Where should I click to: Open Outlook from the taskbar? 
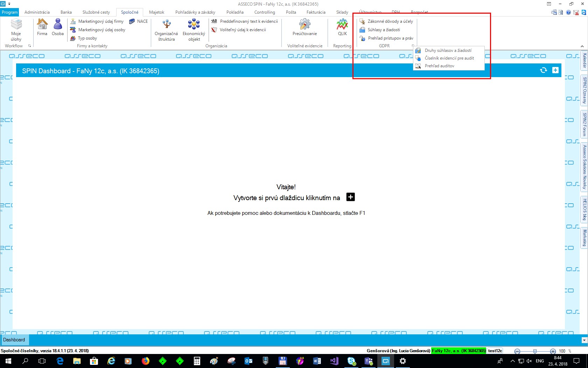coord(248,361)
